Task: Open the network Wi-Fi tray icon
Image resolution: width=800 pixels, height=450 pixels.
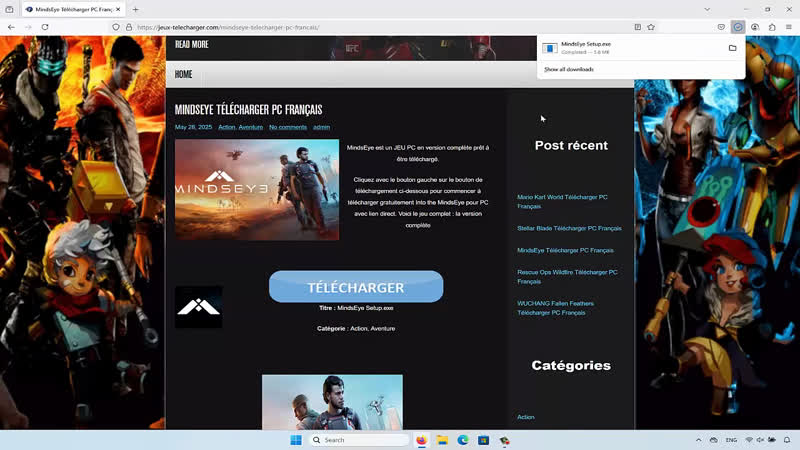Action: coord(748,440)
